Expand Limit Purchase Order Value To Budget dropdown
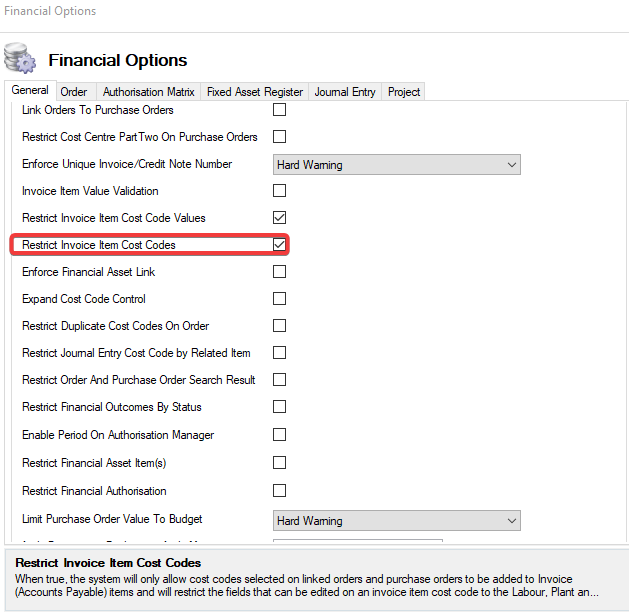 click(397, 521)
